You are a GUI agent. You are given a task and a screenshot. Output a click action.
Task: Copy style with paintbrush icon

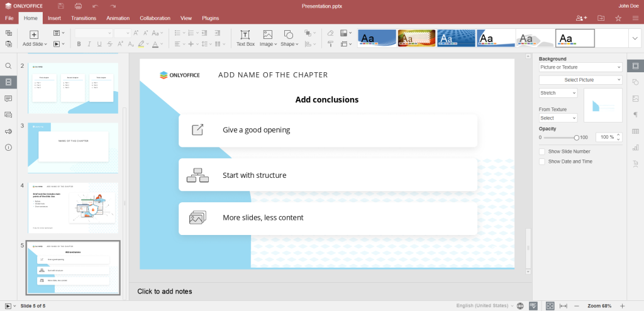(330, 44)
